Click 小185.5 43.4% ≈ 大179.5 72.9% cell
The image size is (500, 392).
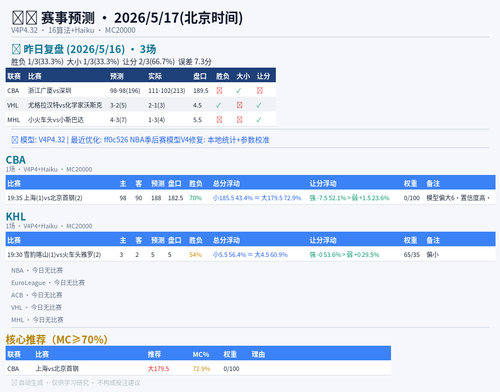point(257,198)
